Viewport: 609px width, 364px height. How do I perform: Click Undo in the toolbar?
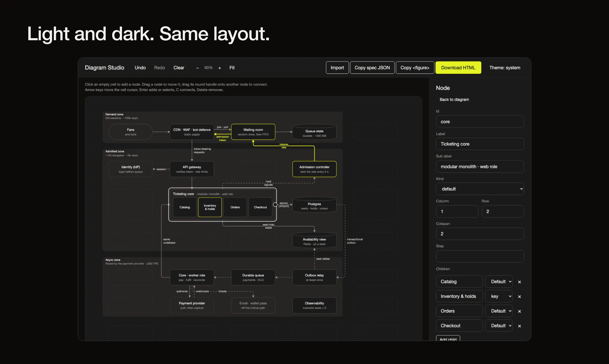140,68
